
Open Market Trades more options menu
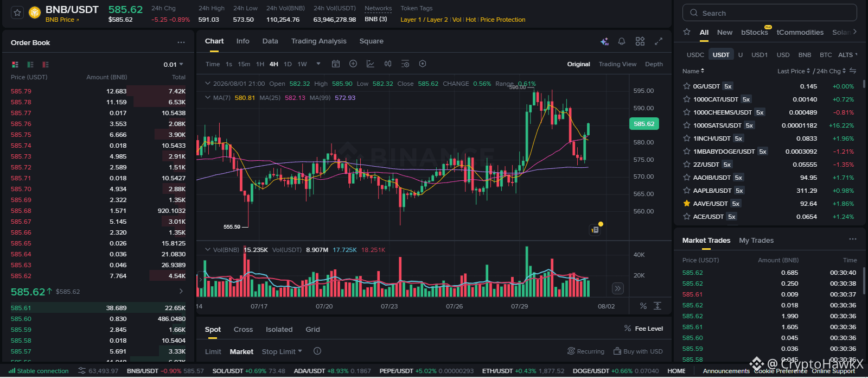853,240
